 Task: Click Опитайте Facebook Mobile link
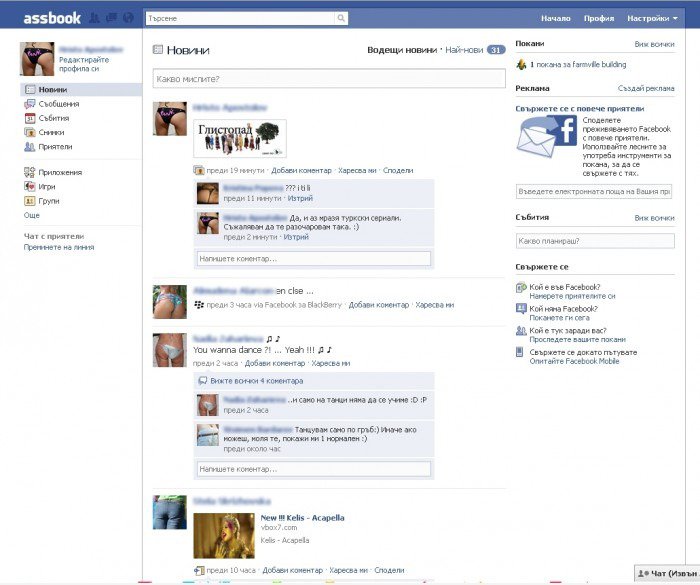click(575, 361)
